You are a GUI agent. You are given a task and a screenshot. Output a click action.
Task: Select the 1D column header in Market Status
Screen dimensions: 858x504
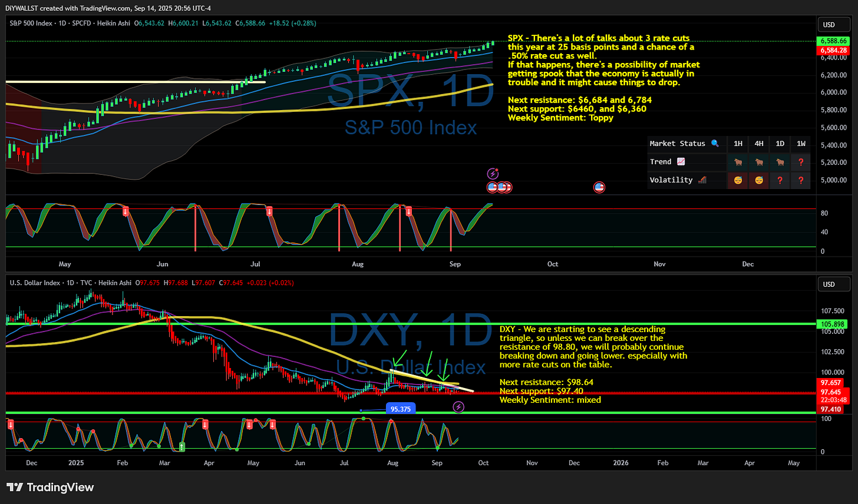pyautogui.click(x=780, y=143)
